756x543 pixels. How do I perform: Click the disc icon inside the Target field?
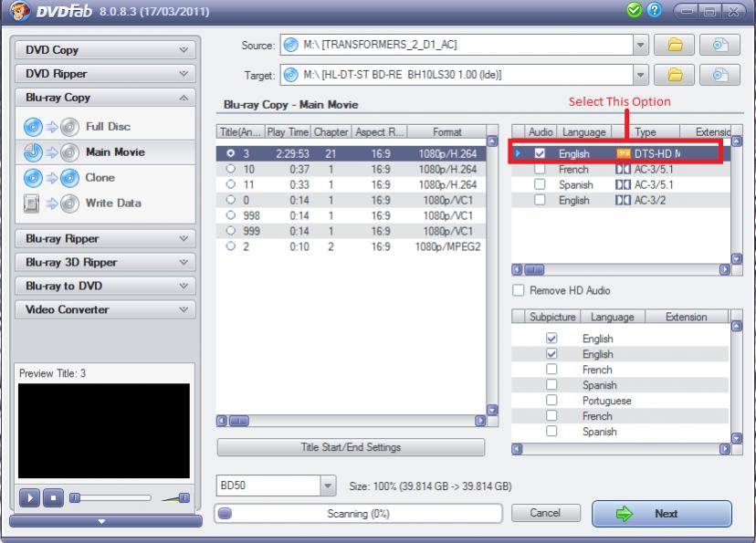point(290,75)
